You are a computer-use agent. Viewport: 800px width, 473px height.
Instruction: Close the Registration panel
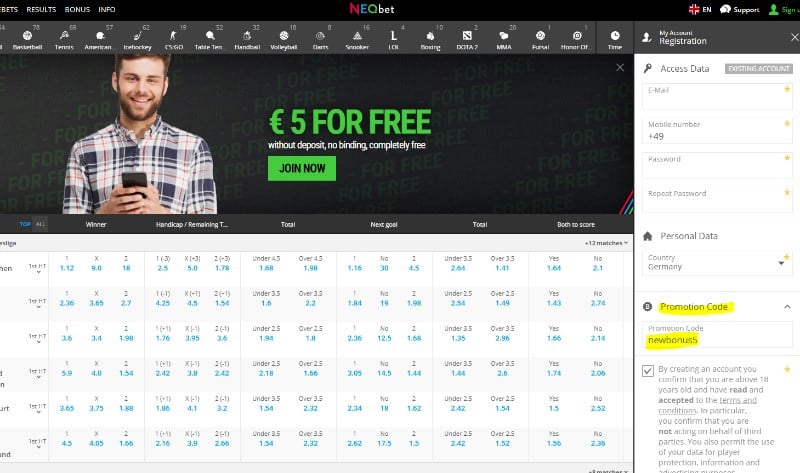coord(794,37)
